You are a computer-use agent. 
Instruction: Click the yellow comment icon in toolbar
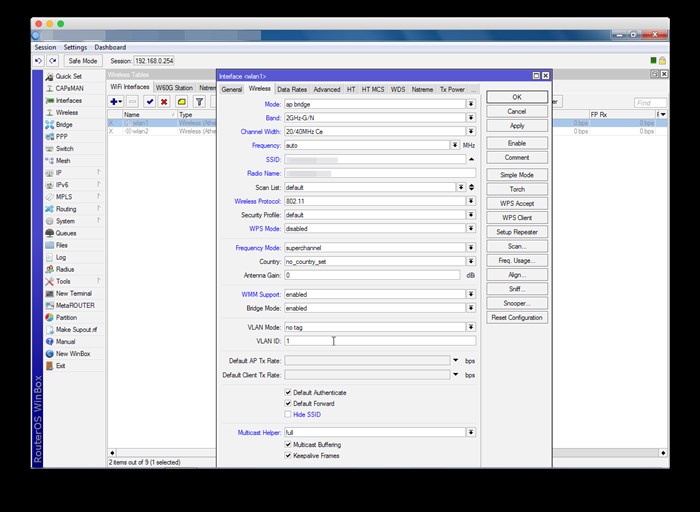tap(182, 102)
